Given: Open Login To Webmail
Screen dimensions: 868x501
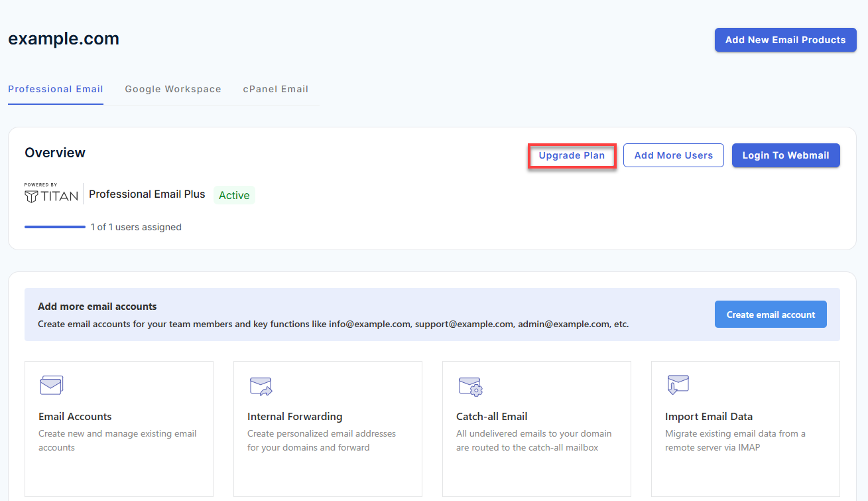Looking at the screenshot, I should point(786,155).
